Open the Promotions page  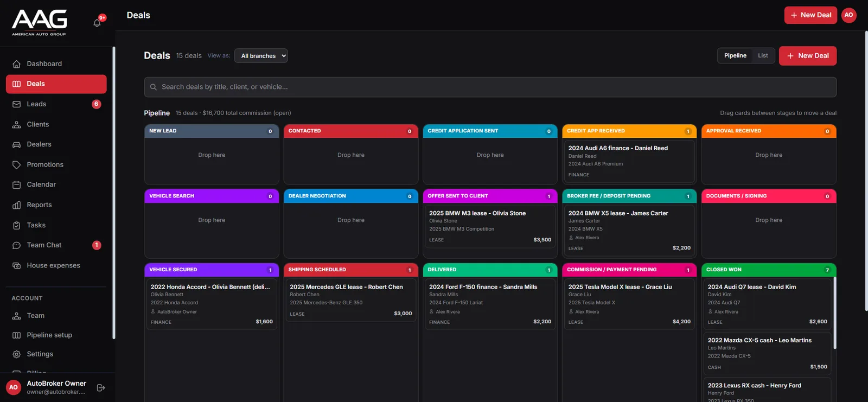[x=56, y=164]
